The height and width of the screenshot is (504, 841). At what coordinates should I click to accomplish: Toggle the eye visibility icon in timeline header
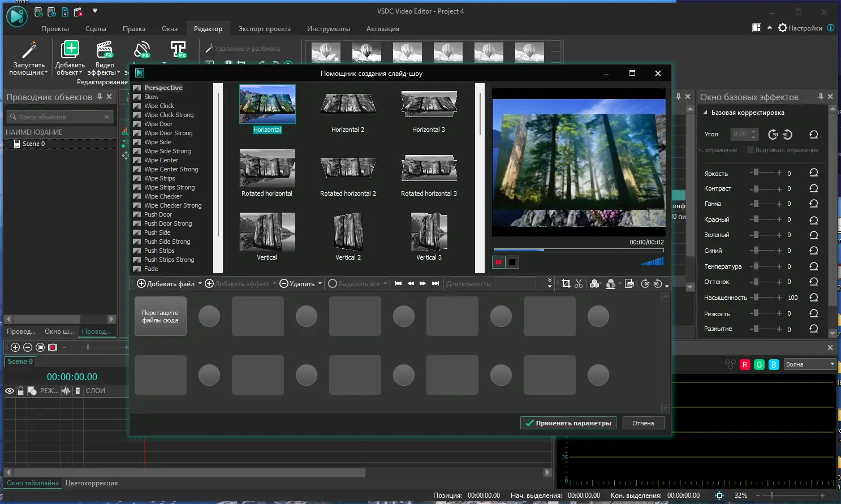click(x=10, y=391)
